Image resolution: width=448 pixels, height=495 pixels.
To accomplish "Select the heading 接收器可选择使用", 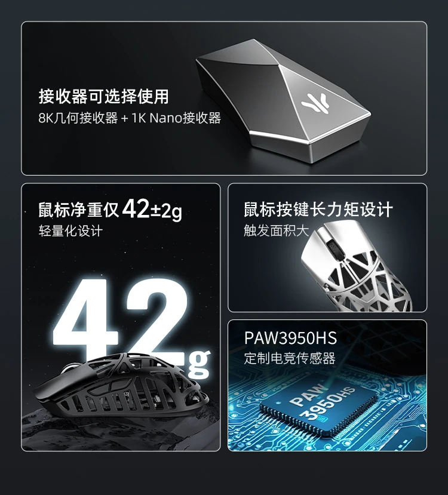I will pyautogui.click(x=104, y=96).
